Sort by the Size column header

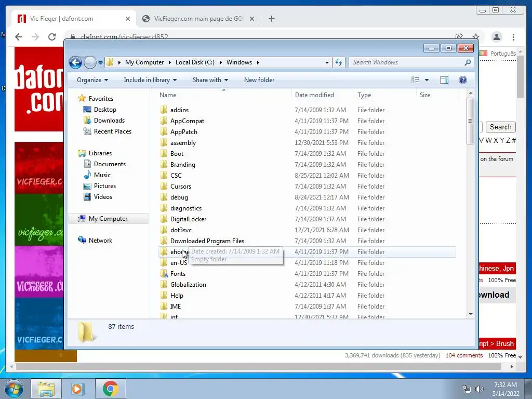point(437,95)
